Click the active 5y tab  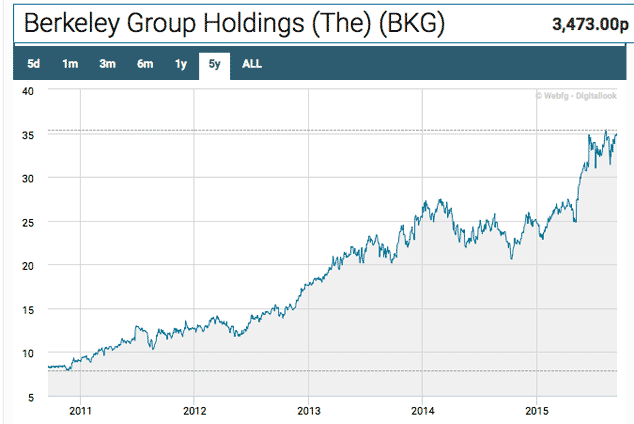coord(215,65)
